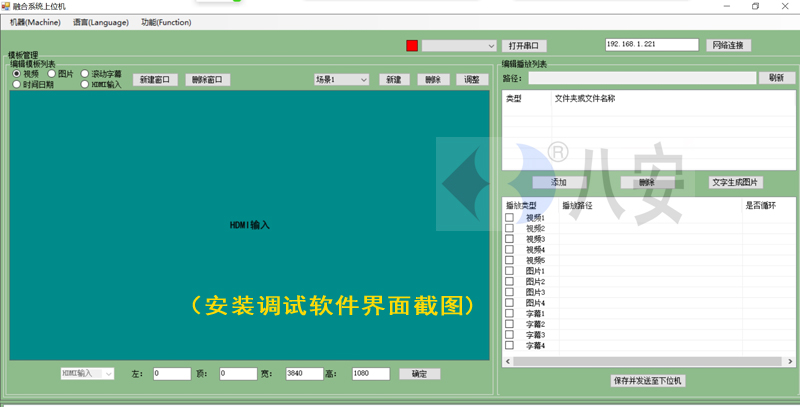Open the 功能(Function) menu
Image resolution: width=800 pixels, height=407 pixels.
[x=166, y=22]
